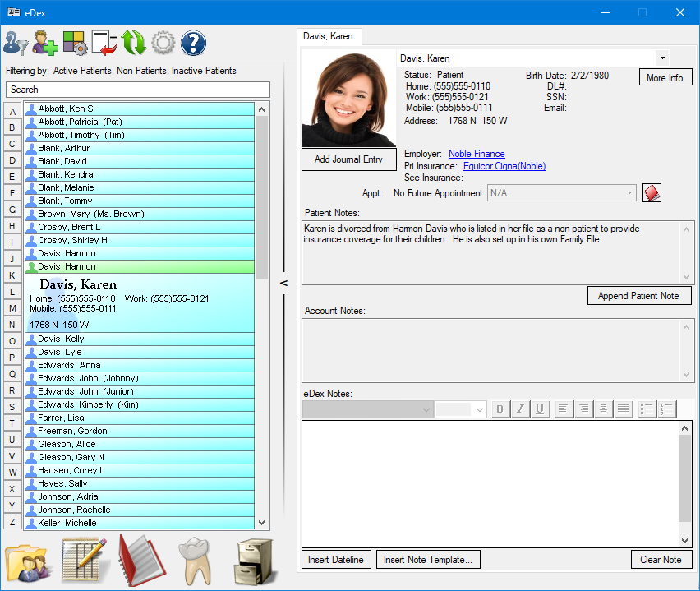This screenshot has width=700, height=591.
Task: Jump to letter G in alphabet index
Action: (12, 210)
